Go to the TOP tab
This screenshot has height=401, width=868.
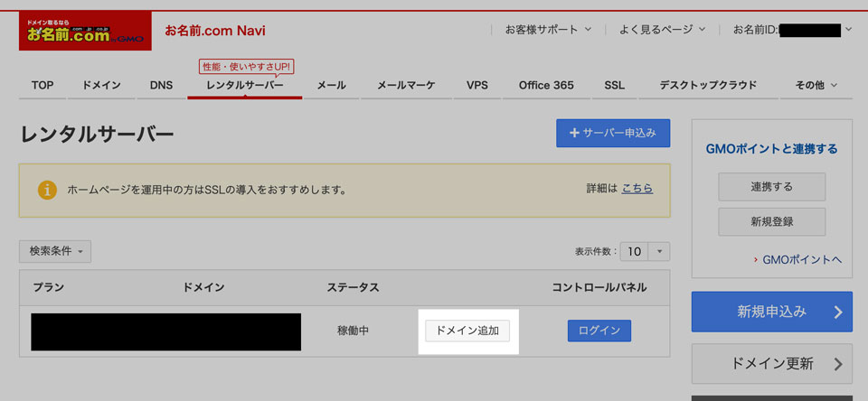pos(42,85)
